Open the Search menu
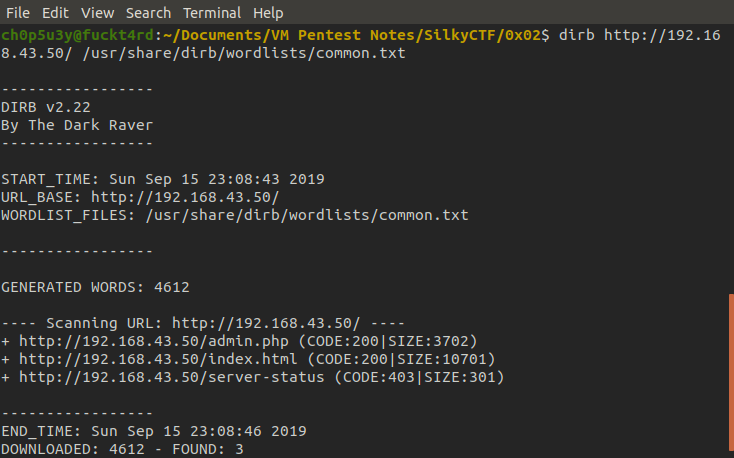This screenshot has height=458, width=734. click(x=149, y=13)
